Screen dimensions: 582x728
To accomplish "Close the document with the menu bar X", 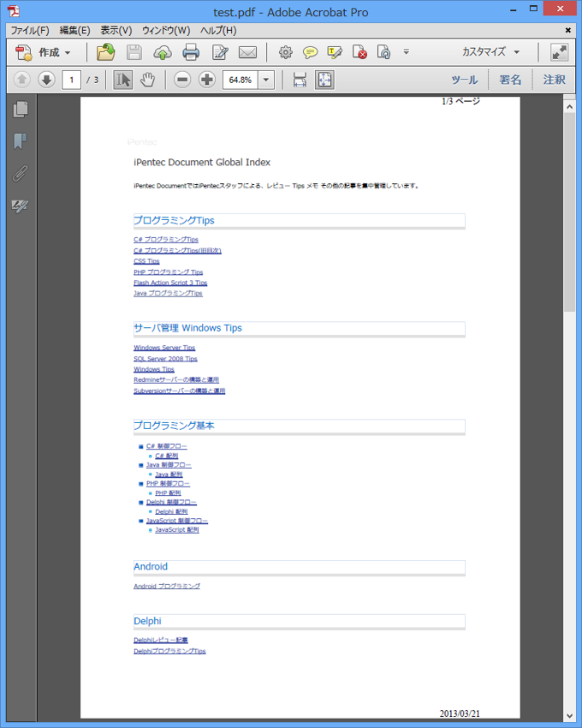I will pos(568,30).
